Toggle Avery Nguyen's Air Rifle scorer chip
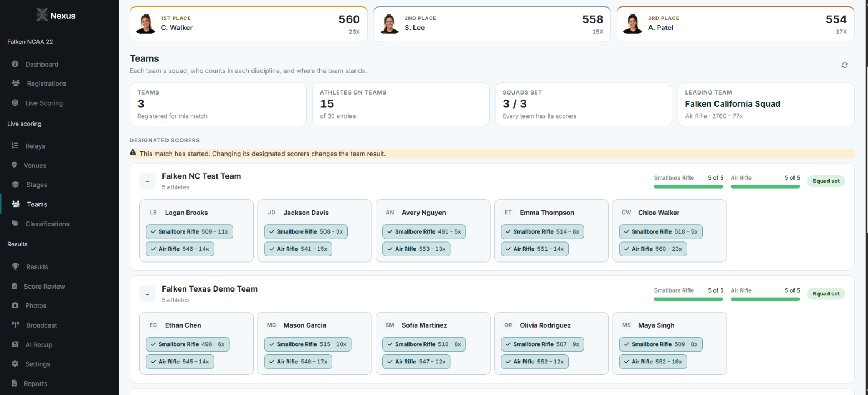Viewport: 868px width, 395px height. click(416, 249)
